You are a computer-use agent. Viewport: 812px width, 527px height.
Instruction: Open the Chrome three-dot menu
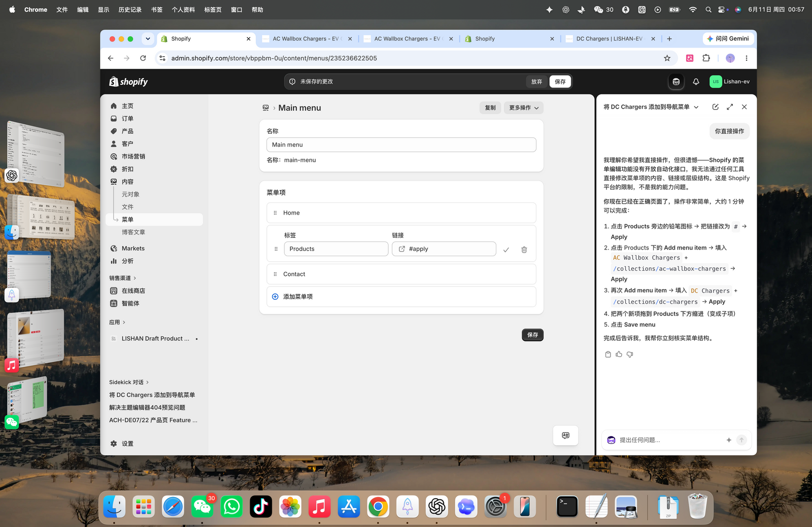[x=746, y=58]
